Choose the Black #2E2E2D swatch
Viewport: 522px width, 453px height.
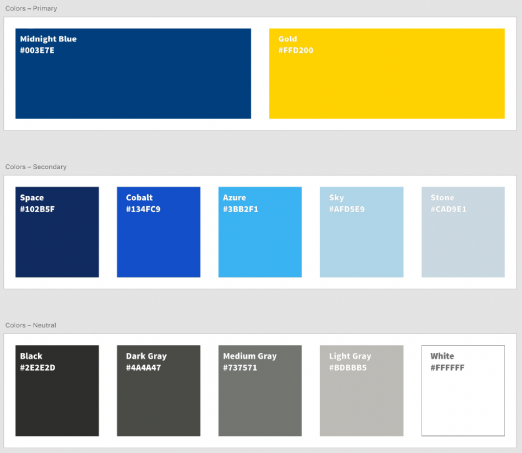pos(57,391)
